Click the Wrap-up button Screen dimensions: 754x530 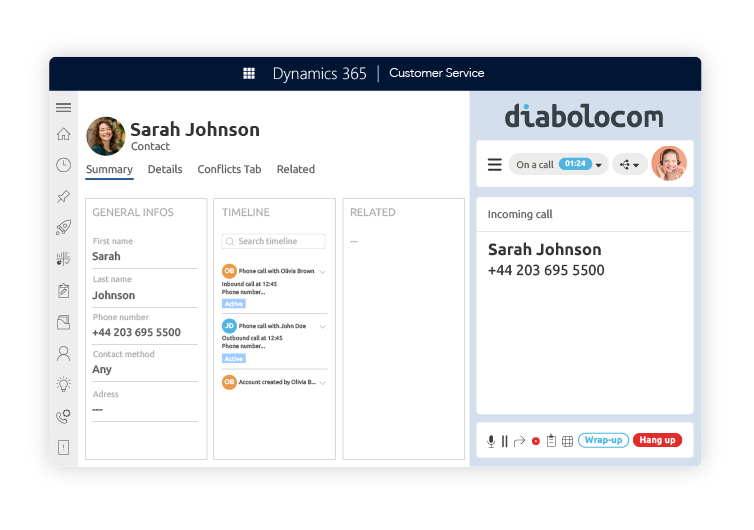coord(603,440)
